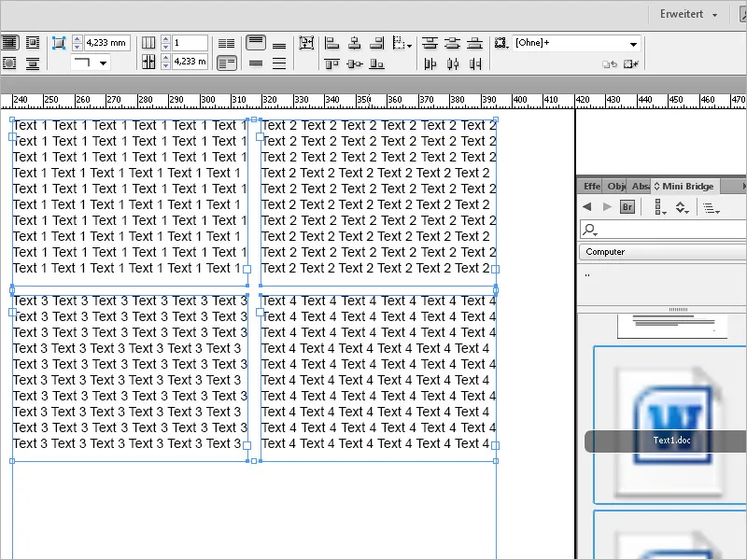Distribute top edges of frames
The height and width of the screenshot is (560, 747).
pos(430,43)
